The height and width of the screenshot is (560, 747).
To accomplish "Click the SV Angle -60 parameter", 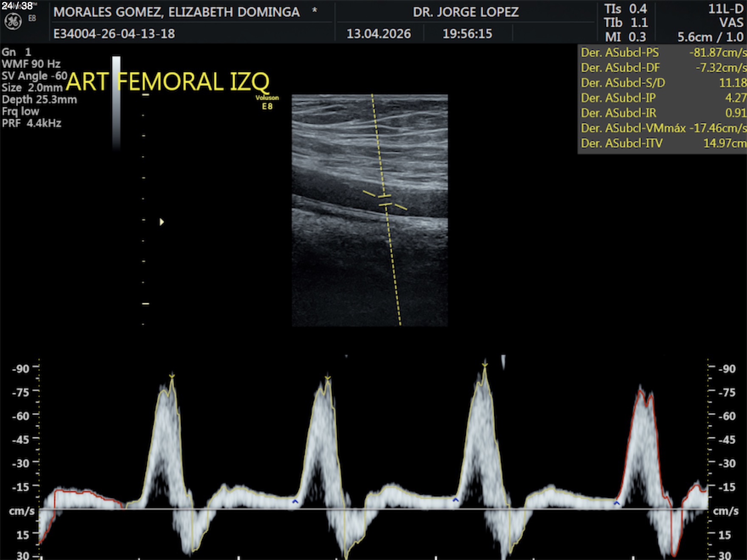I will [34, 76].
